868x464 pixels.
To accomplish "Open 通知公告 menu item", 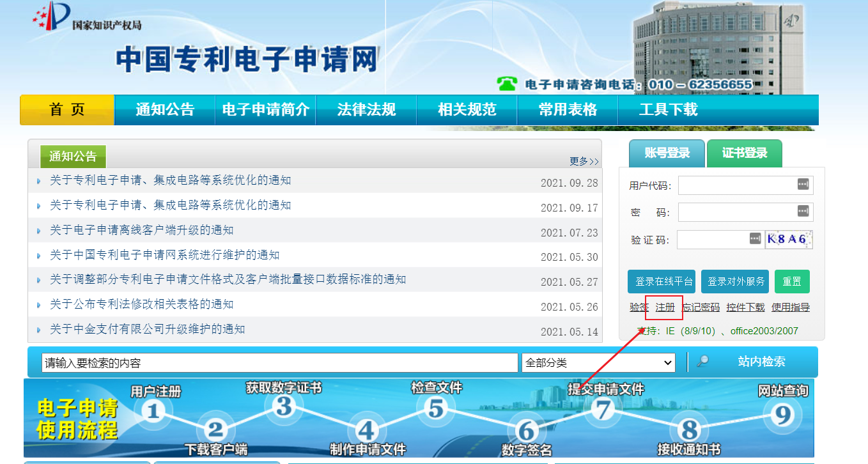I will click(165, 109).
